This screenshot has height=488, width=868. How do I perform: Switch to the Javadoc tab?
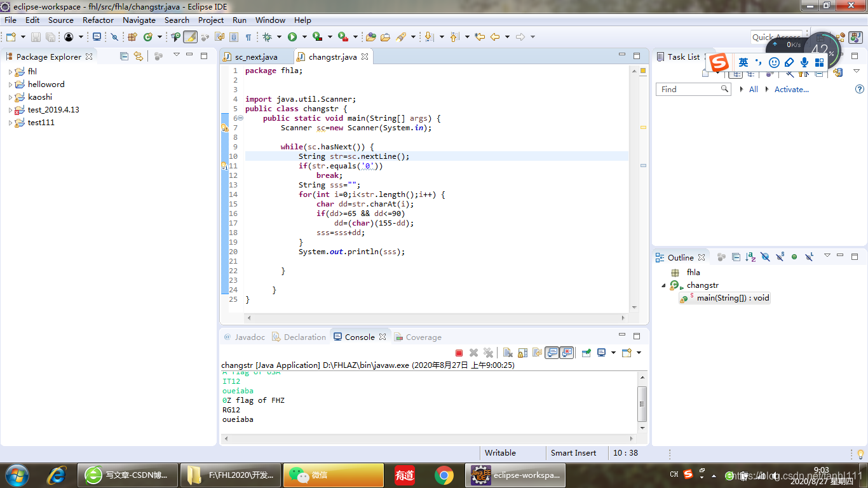(x=244, y=337)
